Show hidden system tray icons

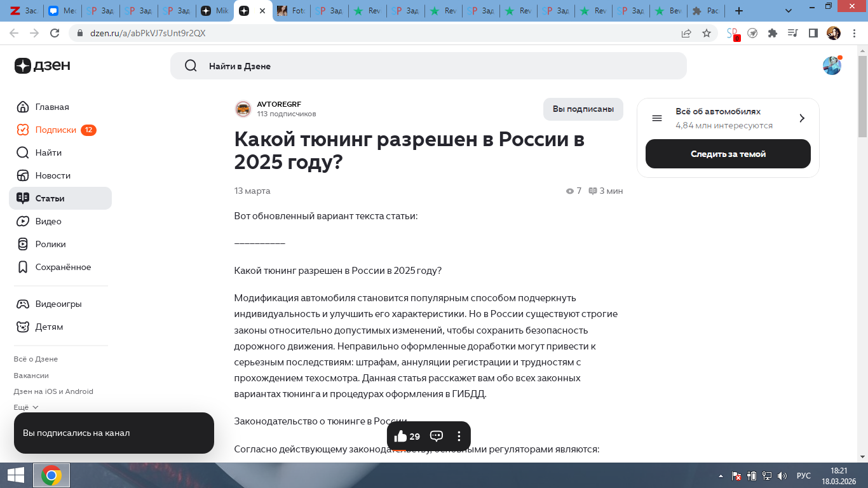click(721, 475)
